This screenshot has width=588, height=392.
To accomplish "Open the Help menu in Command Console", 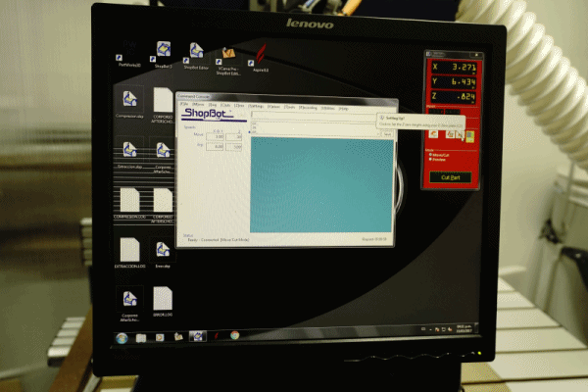I will pos(343,109).
